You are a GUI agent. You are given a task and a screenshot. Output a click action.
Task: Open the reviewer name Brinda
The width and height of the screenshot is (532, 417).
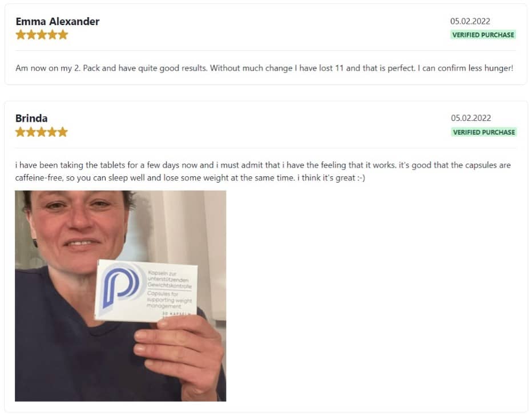31,118
